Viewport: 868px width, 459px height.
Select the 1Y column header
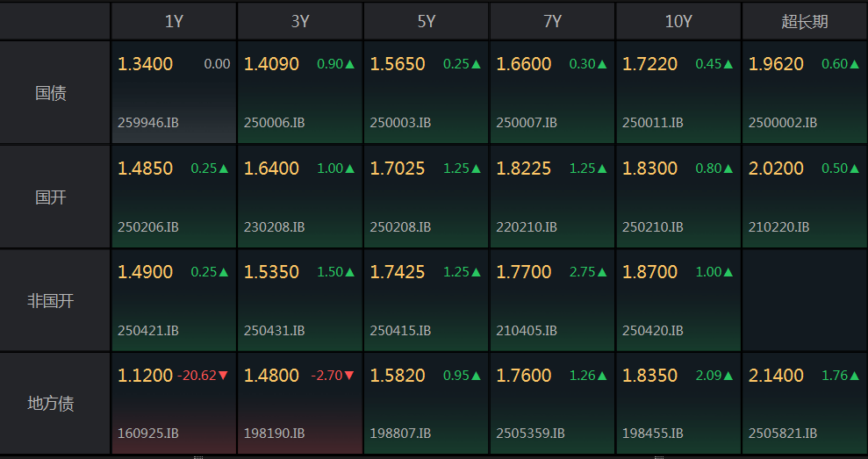click(174, 21)
